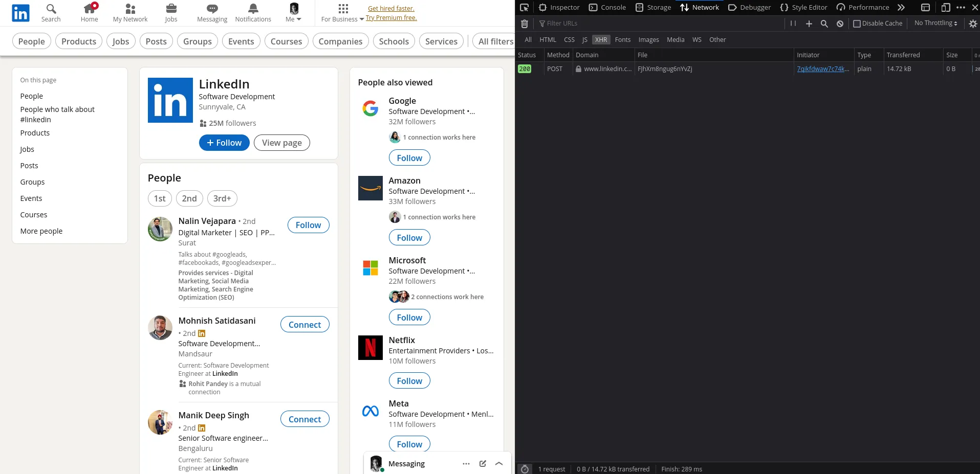Select the POST request row for FjhXm8ngug6nYvZj
Screen dimensions: 980x474
[x=748, y=69]
